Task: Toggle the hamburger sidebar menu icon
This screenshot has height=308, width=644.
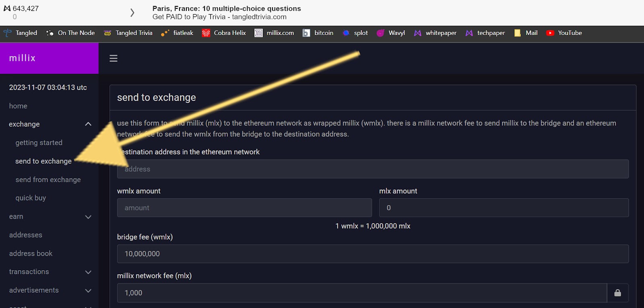Action: pyautogui.click(x=114, y=58)
